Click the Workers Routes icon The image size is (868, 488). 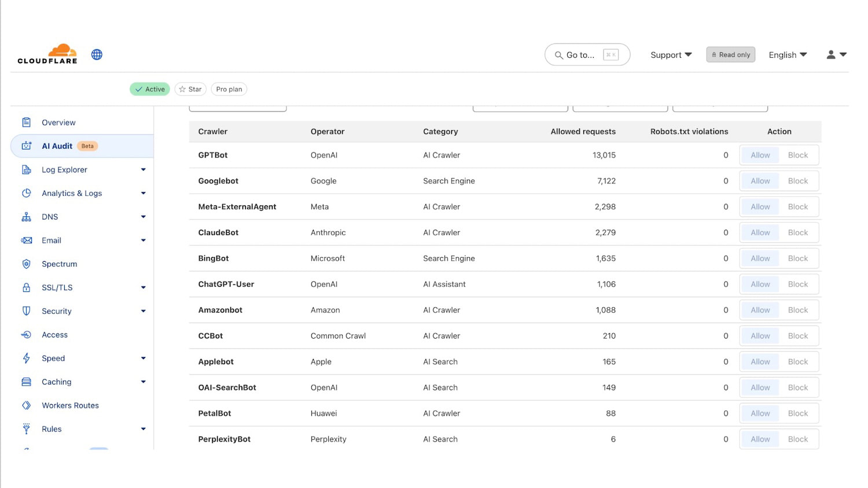click(27, 405)
